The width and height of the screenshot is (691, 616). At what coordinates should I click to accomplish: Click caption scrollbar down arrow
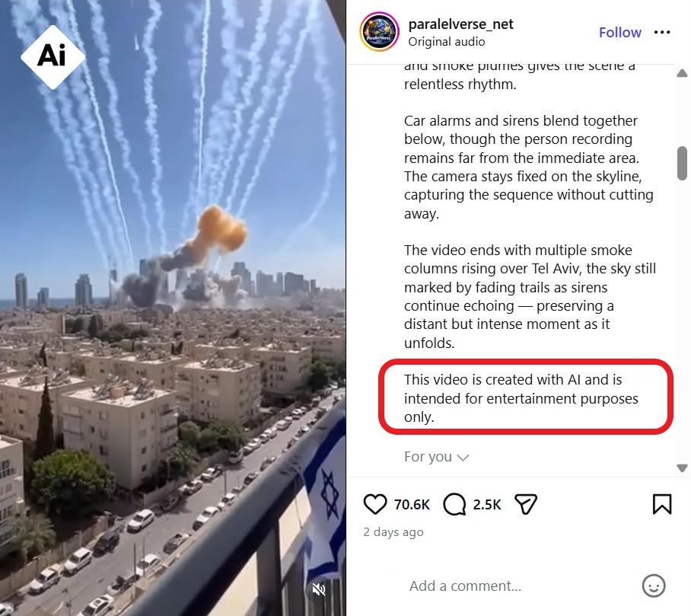click(x=682, y=468)
